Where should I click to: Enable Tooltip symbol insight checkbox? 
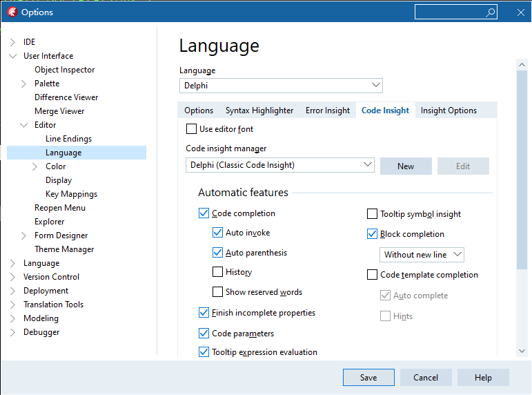click(372, 214)
